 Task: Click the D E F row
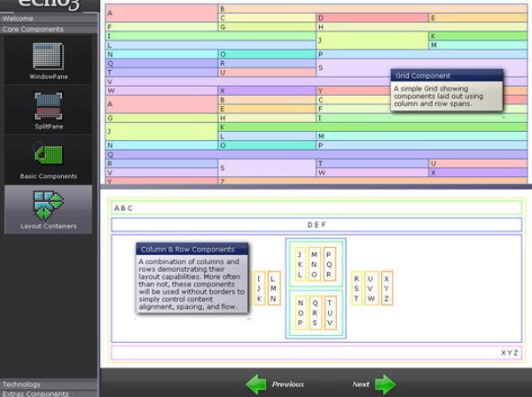click(x=317, y=225)
